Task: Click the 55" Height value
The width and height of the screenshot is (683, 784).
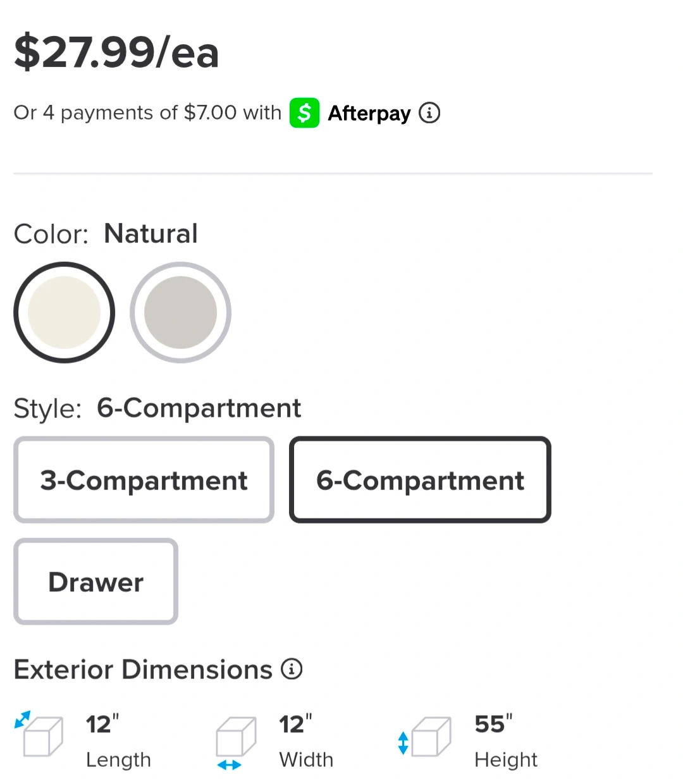Action: click(x=493, y=725)
